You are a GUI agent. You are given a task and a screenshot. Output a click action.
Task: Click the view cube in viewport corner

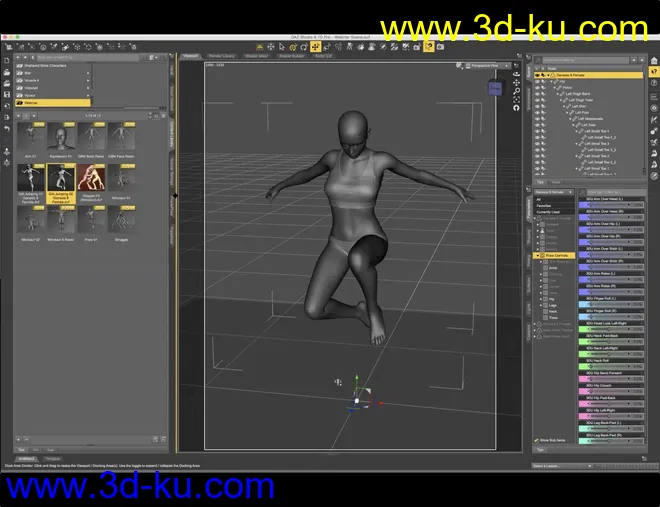(495, 88)
